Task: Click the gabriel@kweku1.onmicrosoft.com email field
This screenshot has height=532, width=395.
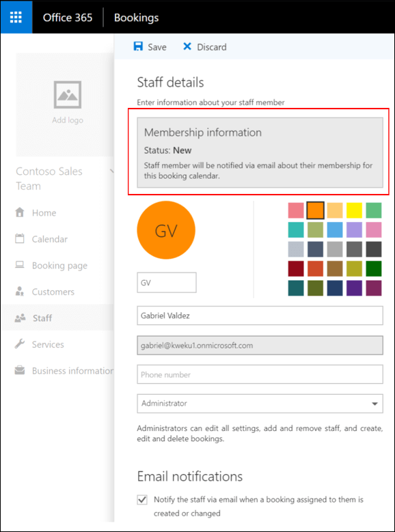Action: tap(260, 346)
